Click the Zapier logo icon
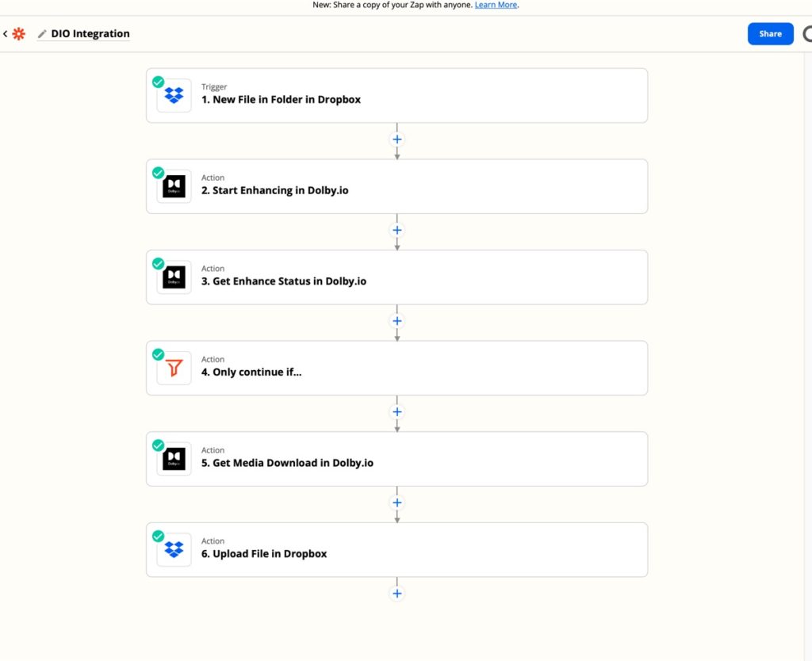The image size is (812, 661). pyautogui.click(x=19, y=33)
